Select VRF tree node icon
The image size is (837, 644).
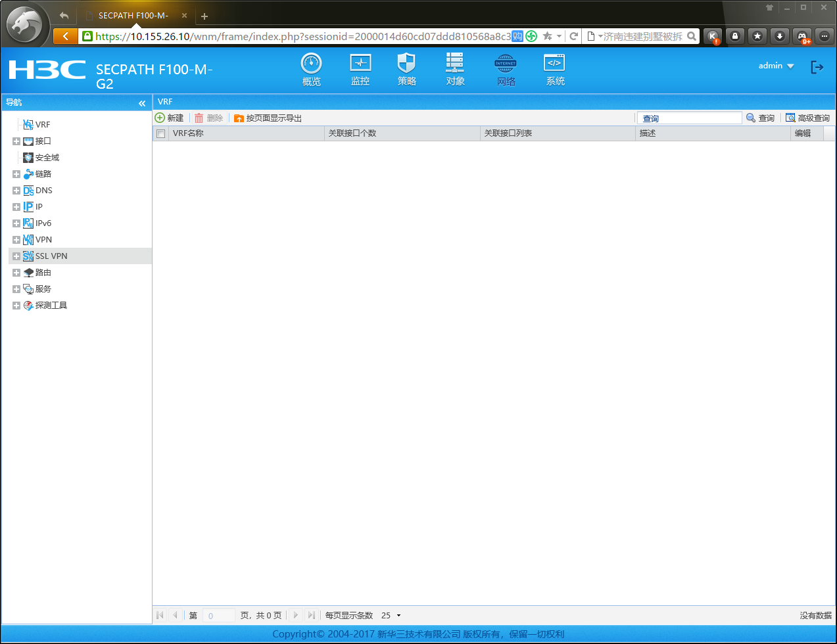28,124
